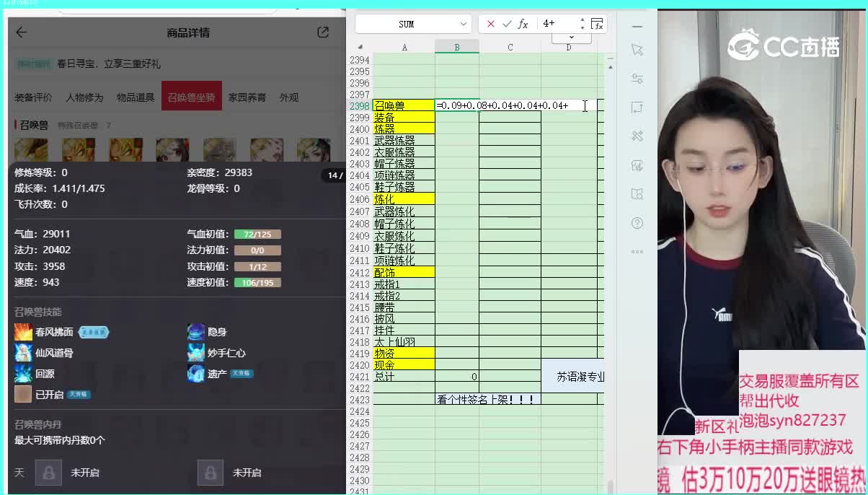The width and height of the screenshot is (868, 495).
Task: Go back with the arrow in 商品详情 header
Action: pos(21,32)
